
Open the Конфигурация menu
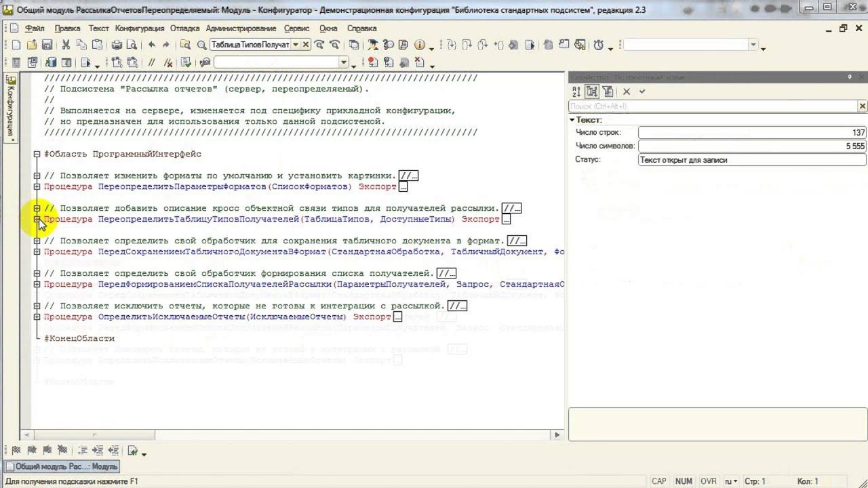140,28
